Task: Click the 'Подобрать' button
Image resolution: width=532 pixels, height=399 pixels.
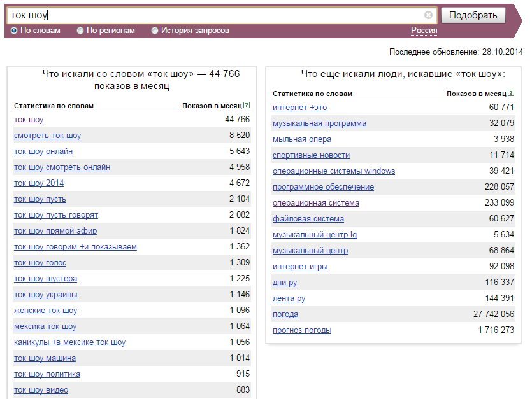Action: coord(473,15)
